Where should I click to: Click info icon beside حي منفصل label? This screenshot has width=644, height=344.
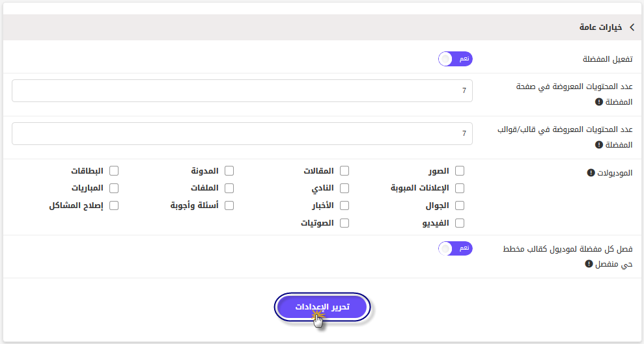589,263
